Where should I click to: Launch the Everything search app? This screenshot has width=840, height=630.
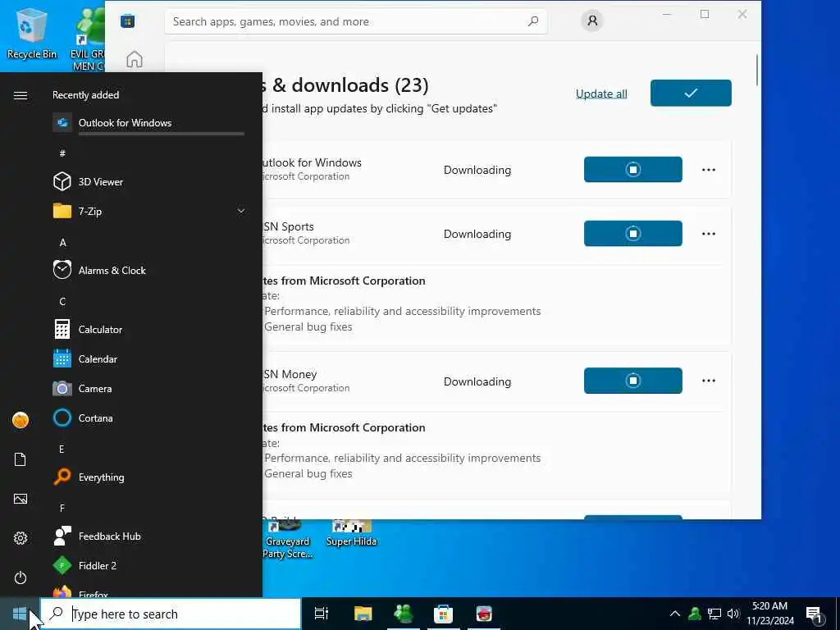coord(148,477)
